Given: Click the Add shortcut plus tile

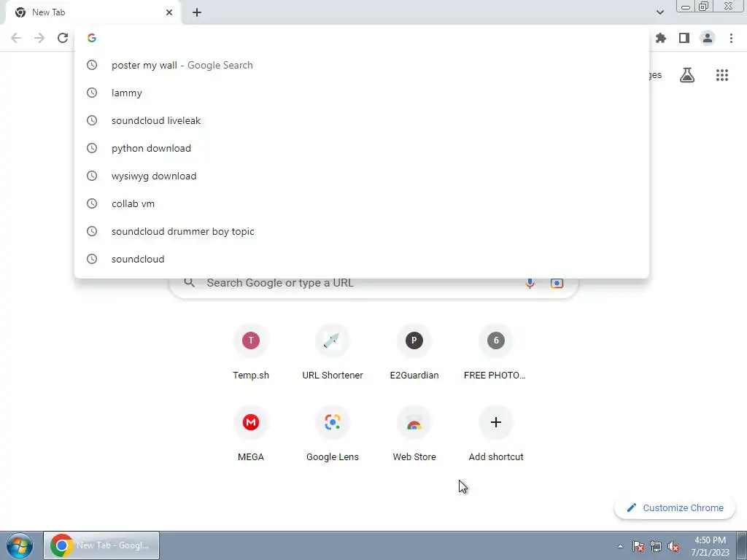Looking at the screenshot, I should [496, 435].
